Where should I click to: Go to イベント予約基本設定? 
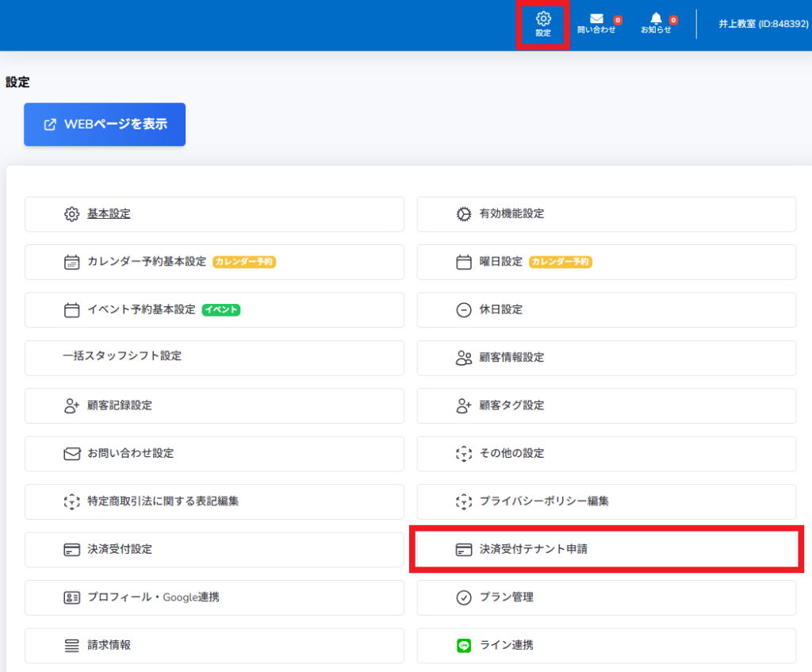pyautogui.click(x=141, y=310)
